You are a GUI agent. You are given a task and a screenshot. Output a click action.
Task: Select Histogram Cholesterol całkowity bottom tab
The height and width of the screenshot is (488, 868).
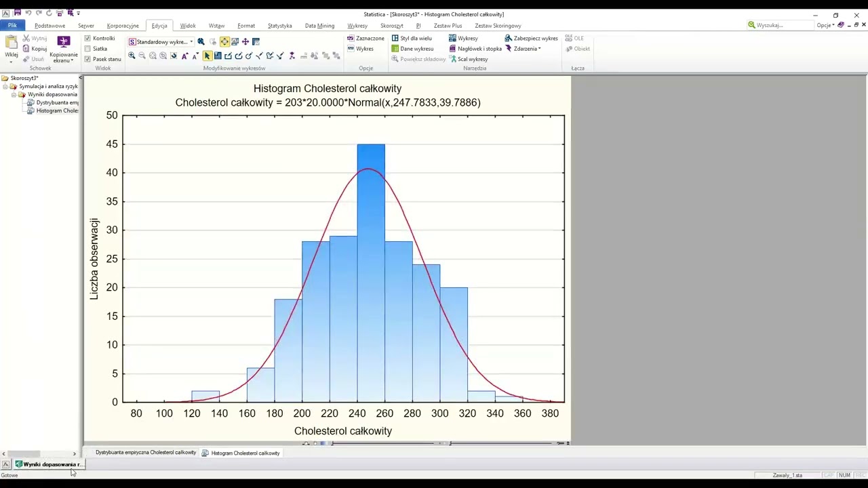click(241, 453)
